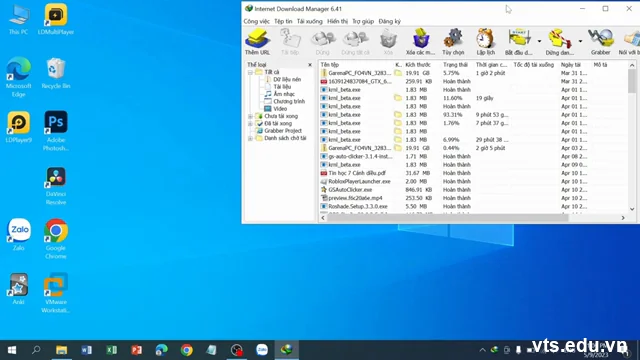
Task: Open the Dừng danh sách dropdown arrow
Action: coord(580,41)
